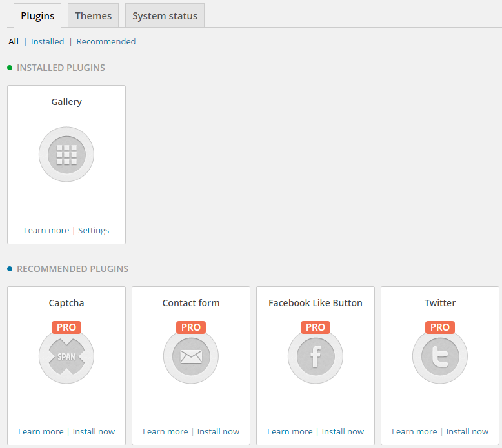Filter by Recommended plugins

coord(106,42)
